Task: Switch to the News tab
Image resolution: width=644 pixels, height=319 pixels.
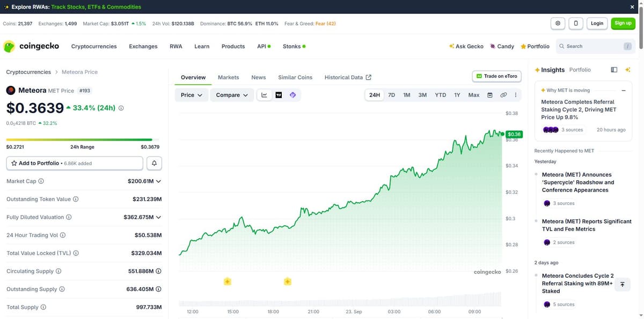Action: point(259,77)
